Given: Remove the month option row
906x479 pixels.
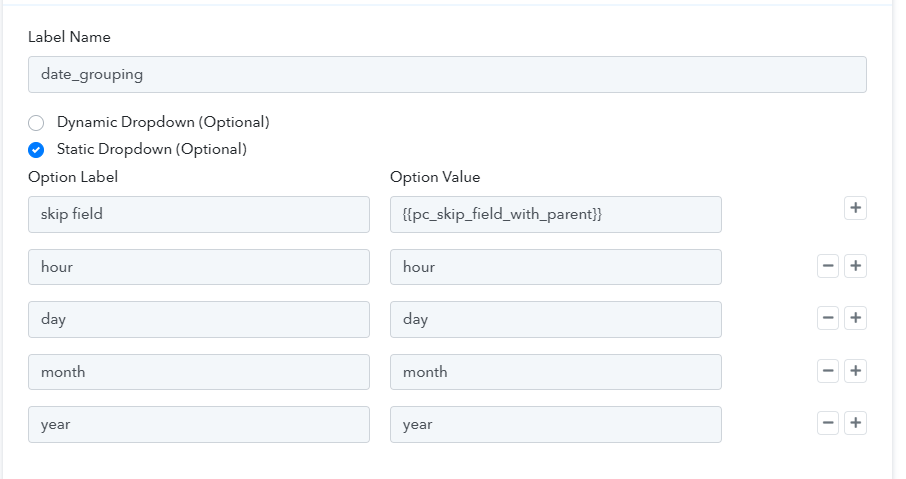Looking at the screenshot, I should (828, 371).
